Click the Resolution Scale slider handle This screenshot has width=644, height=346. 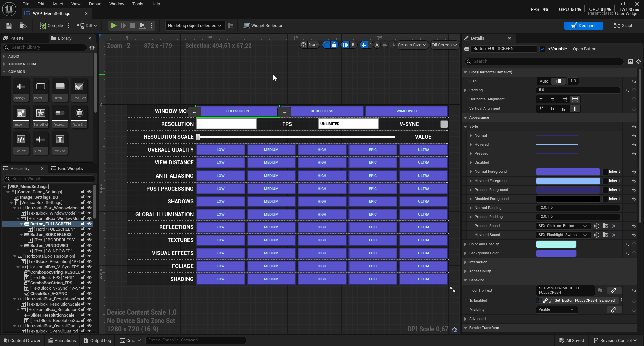pyautogui.click(x=198, y=137)
